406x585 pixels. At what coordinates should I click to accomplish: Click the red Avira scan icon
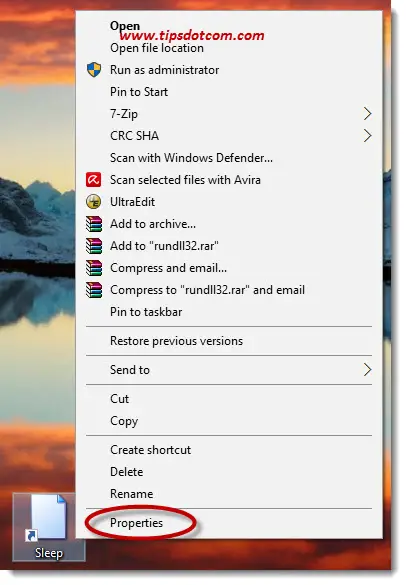[x=93, y=179]
